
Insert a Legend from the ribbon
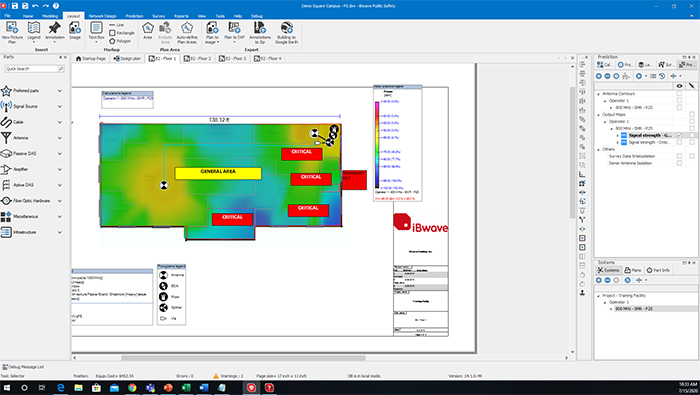34,28
